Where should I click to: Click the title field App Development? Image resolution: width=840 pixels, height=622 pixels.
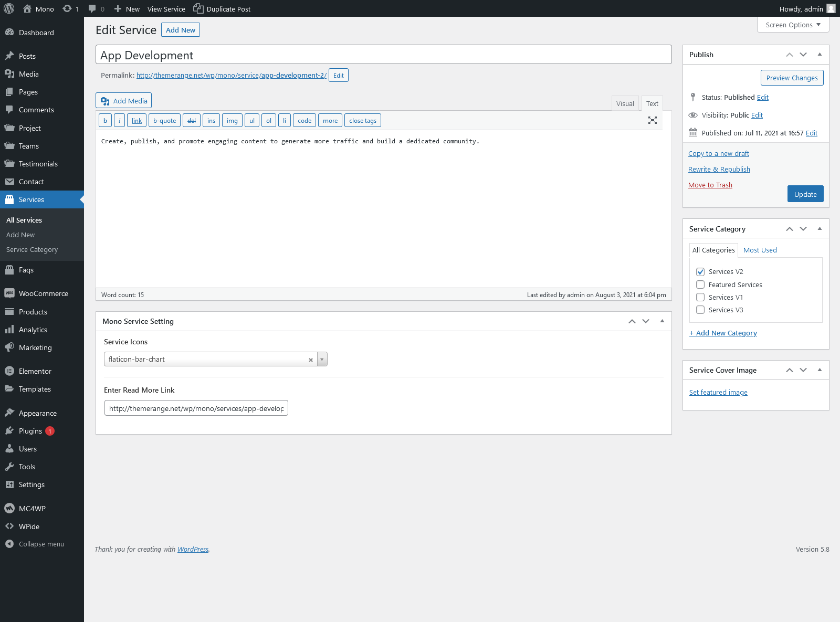(x=384, y=55)
